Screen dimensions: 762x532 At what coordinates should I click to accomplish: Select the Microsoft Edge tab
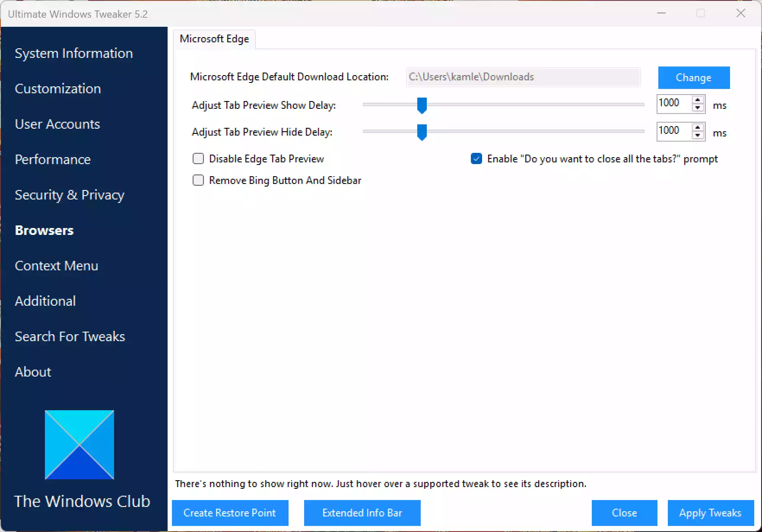point(214,39)
